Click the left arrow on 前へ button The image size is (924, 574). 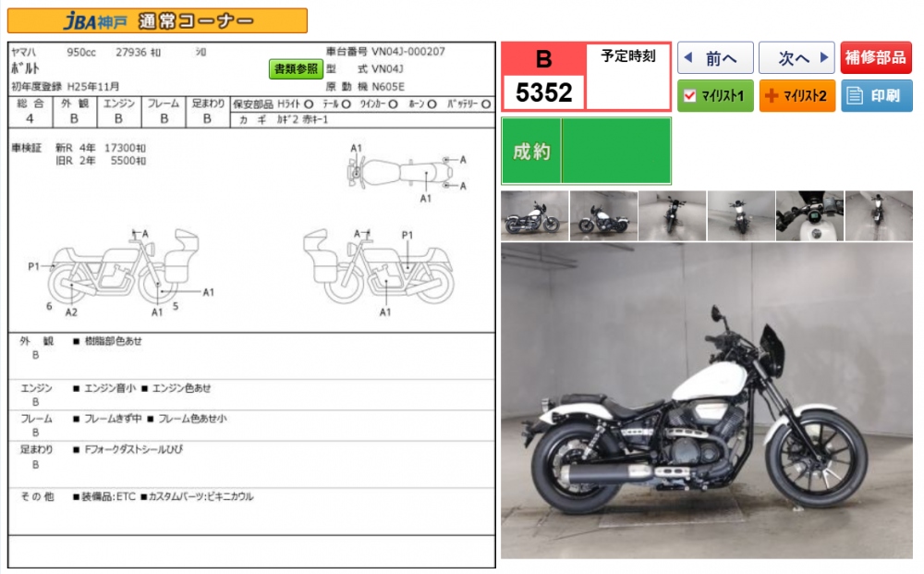tap(687, 58)
